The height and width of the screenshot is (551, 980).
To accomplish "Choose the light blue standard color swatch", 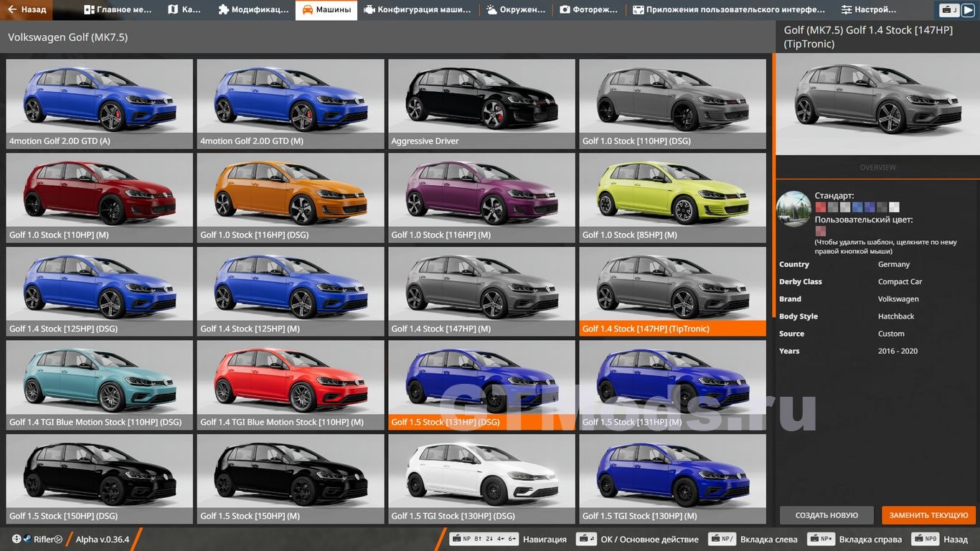I will click(857, 207).
